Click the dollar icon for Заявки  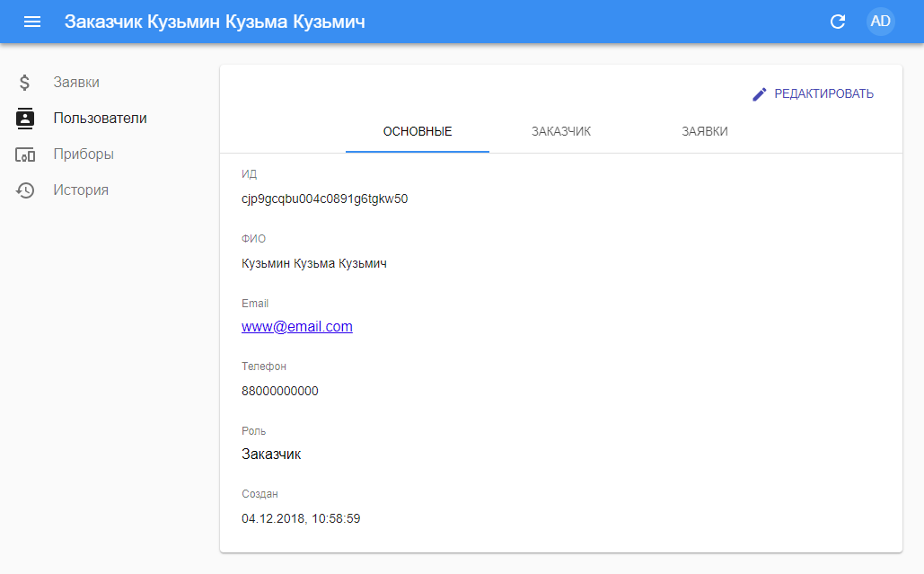tap(25, 83)
